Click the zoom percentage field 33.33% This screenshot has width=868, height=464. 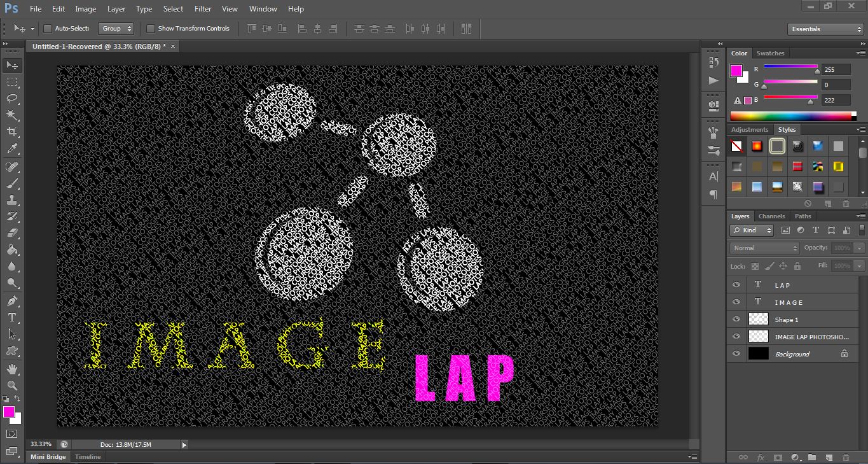pos(41,444)
